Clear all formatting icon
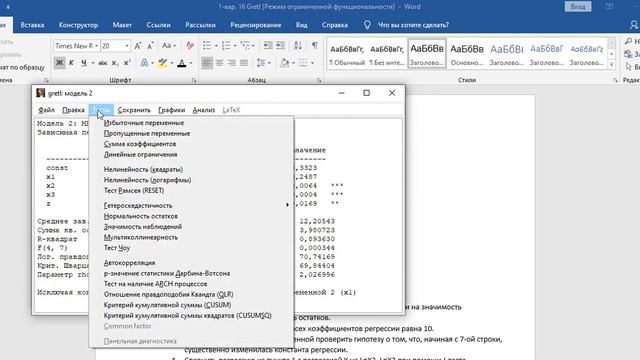This screenshot has height=360, width=640. [190, 46]
